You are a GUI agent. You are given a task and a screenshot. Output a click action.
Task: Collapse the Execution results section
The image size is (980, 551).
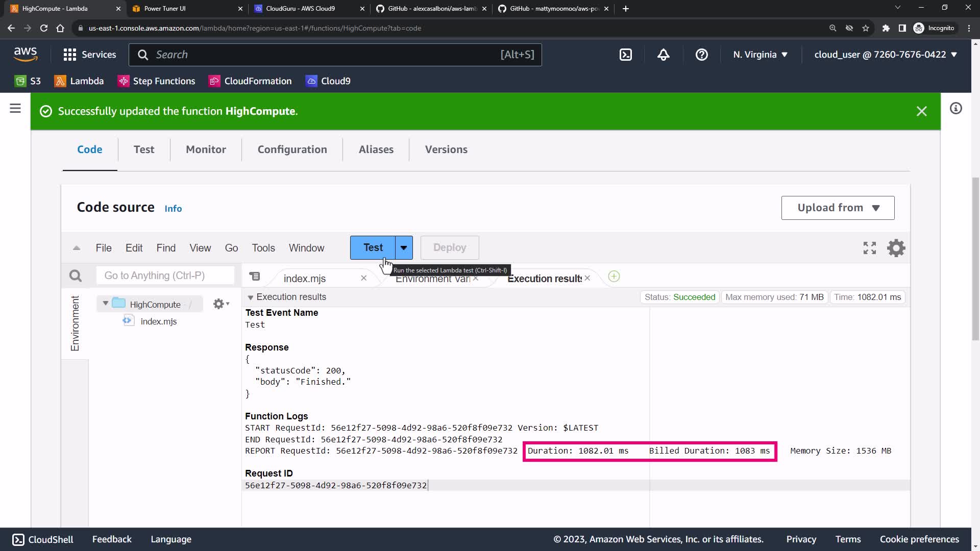point(251,297)
